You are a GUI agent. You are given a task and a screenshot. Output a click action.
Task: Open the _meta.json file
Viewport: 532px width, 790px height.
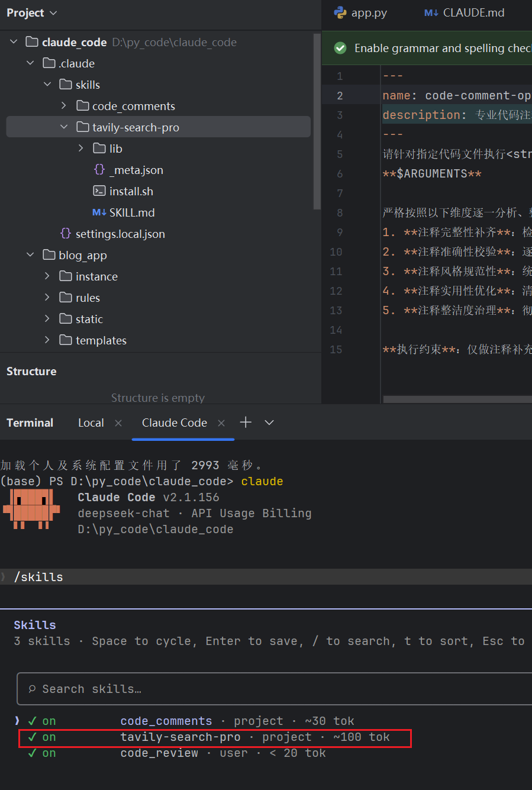pyautogui.click(x=136, y=170)
